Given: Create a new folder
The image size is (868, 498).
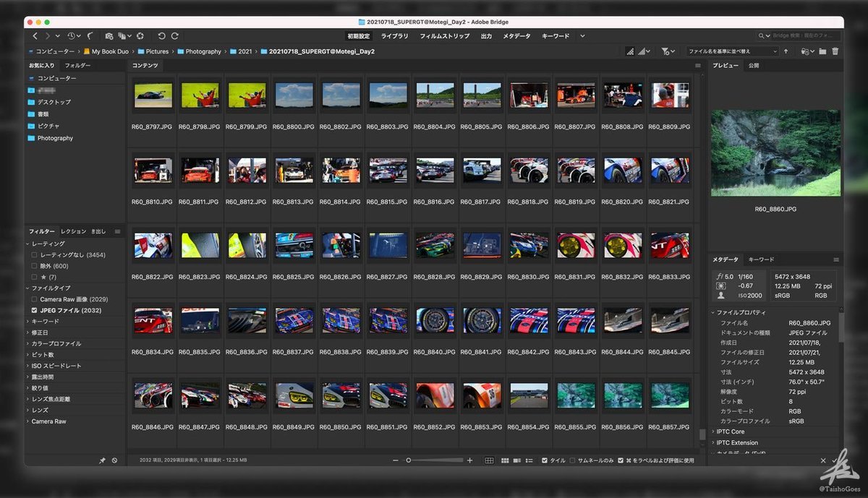Looking at the screenshot, I should pyautogui.click(x=822, y=51).
